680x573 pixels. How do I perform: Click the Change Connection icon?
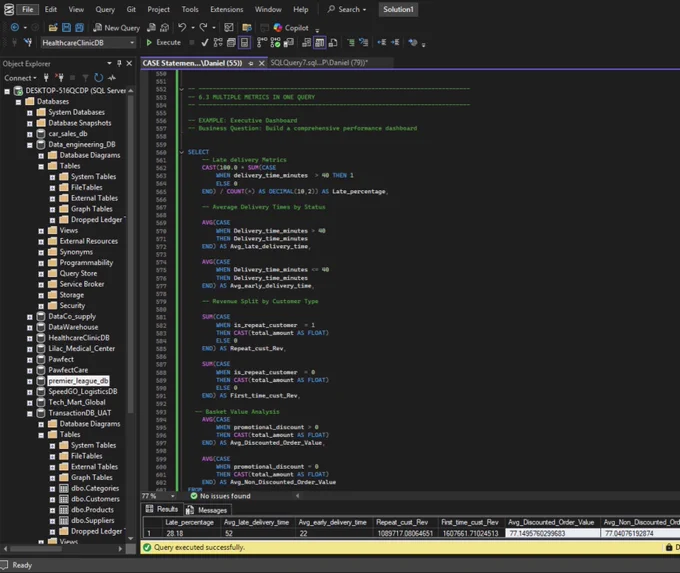click(x=28, y=43)
